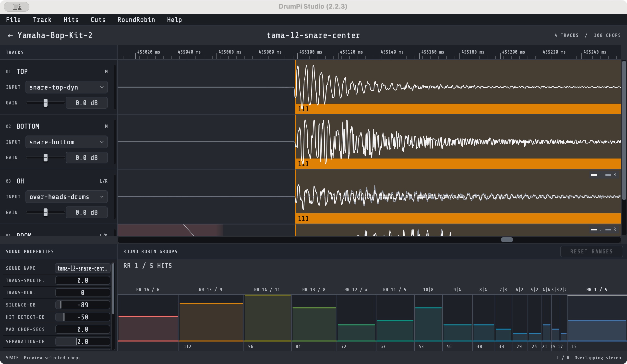Toggle the L/R stereo indicator on the OH track

[104, 181]
